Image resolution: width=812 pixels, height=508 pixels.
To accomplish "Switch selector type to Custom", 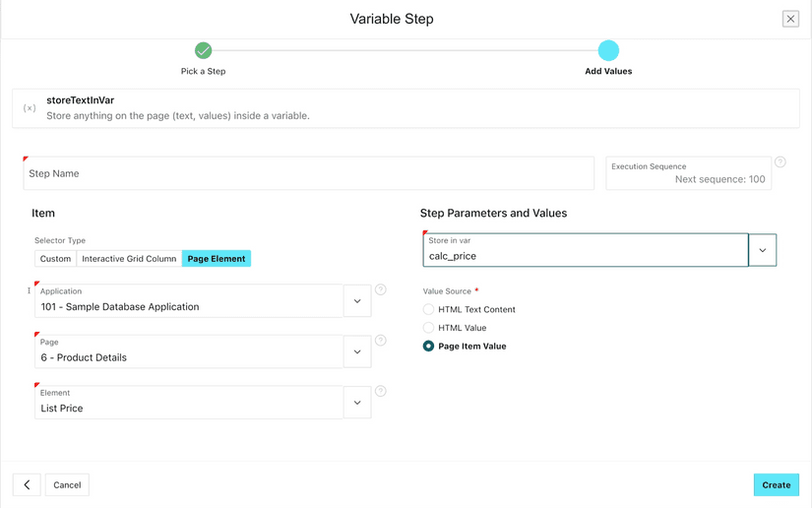I will tap(55, 259).
